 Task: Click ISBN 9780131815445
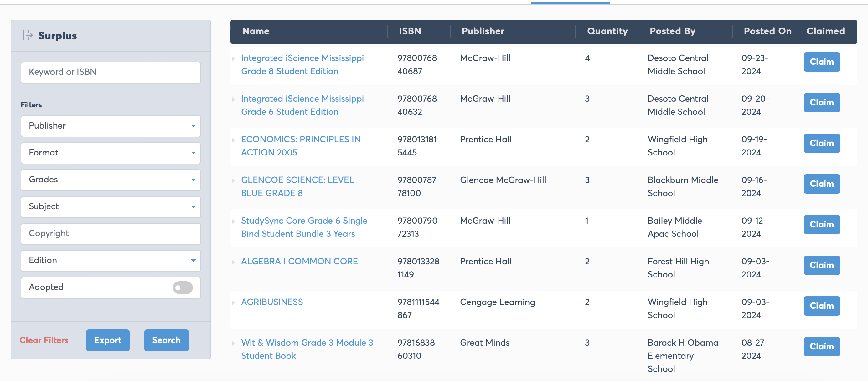(x=417, y=146)
